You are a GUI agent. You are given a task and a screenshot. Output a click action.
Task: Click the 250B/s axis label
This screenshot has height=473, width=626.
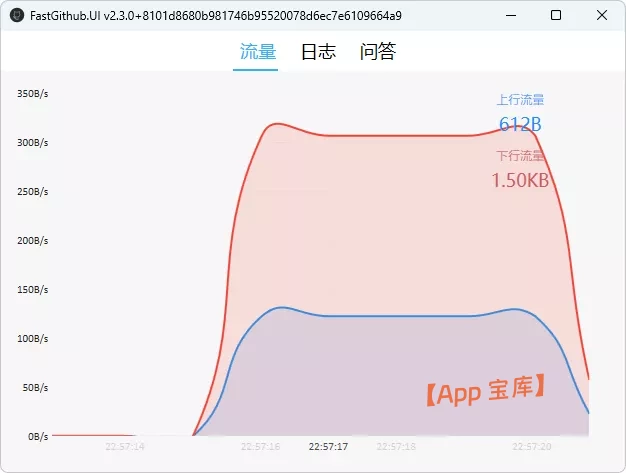point(33,192)
